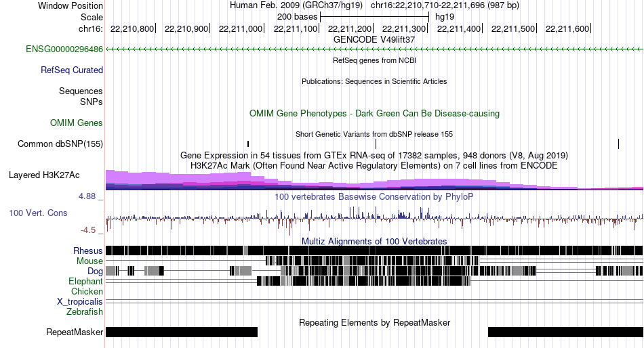Click the ENSG00000296486 gene label
The height and width of the screenshot is (348, 644).
click(x=64, y=49)
